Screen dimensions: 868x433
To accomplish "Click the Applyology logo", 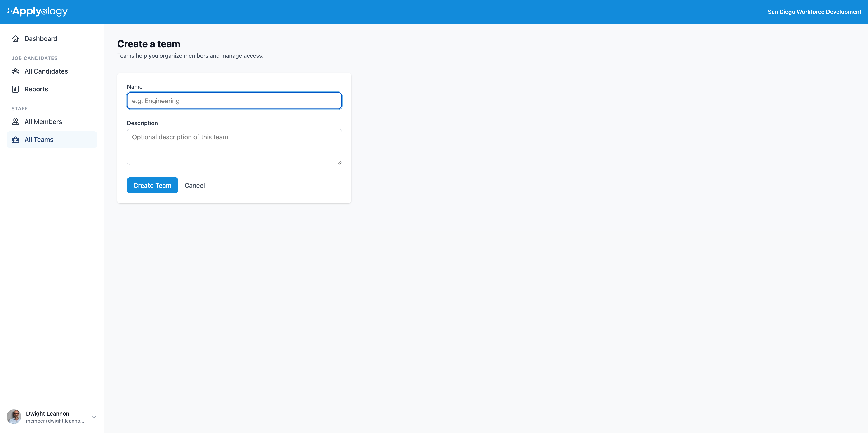I will [37, 12].
